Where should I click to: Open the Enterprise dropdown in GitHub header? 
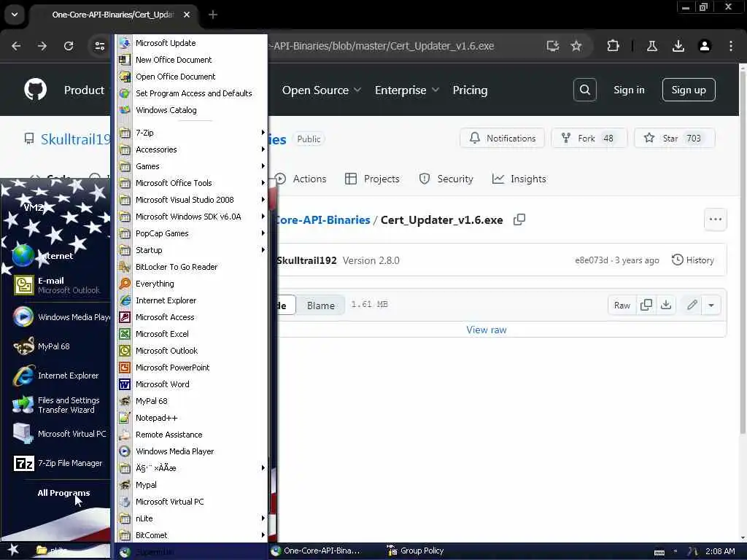[x=407, y=90]
